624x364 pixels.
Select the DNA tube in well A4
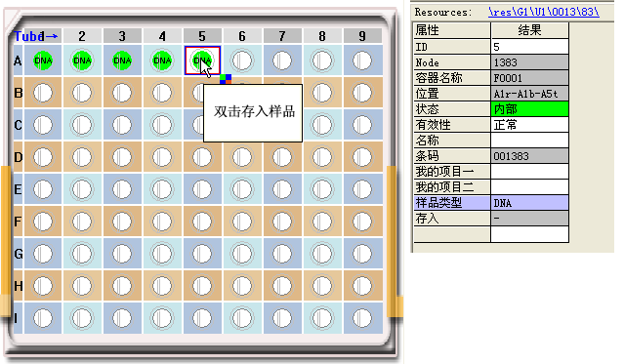tap(162, 61)
